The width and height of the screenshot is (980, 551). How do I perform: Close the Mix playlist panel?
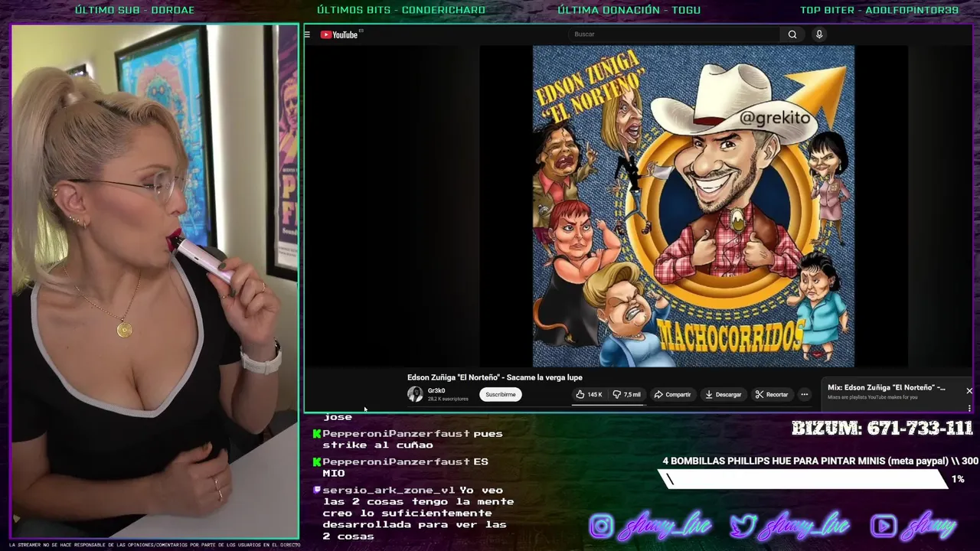969,390
